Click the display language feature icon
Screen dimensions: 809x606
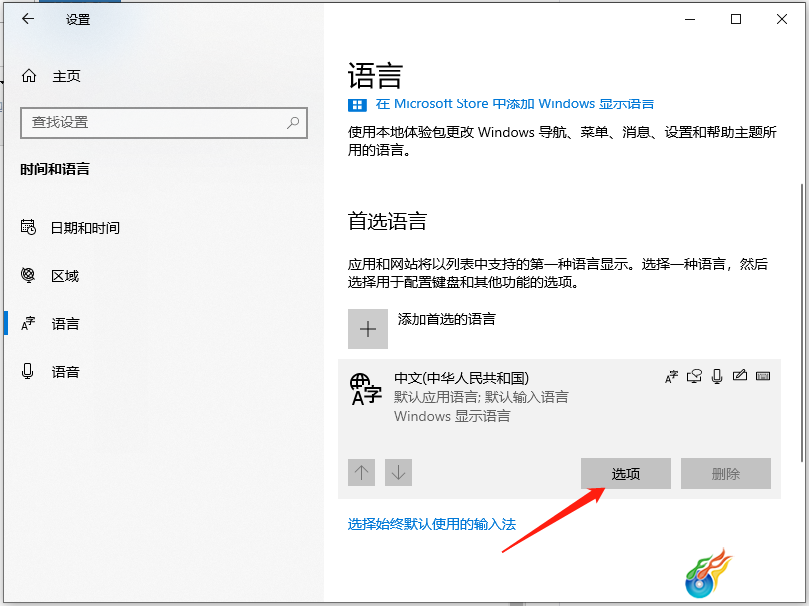tap(671, 376)
